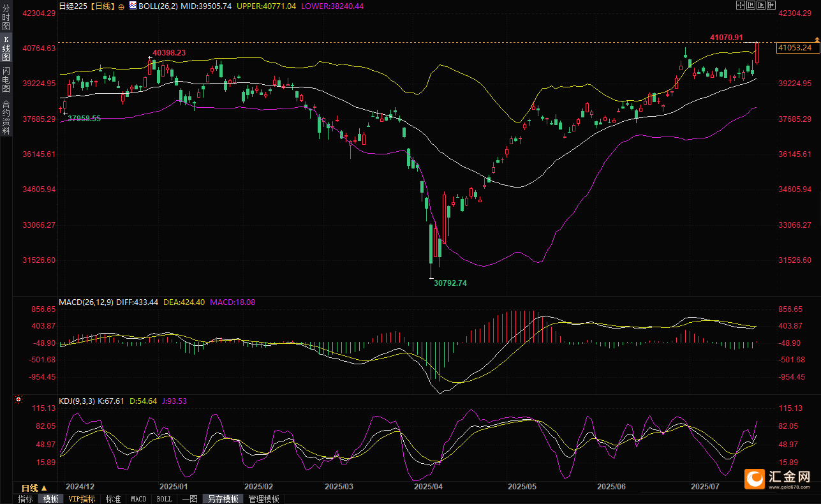Click the 2025/07 date on the time axis
This screenshot has width=821, height=504.
(706, 486)
